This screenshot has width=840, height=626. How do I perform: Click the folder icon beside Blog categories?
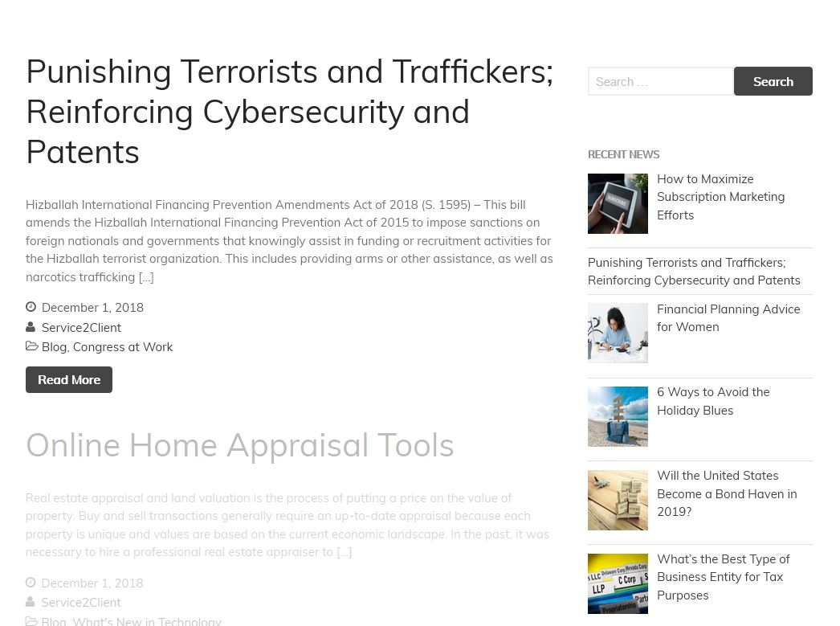point(31,346)
